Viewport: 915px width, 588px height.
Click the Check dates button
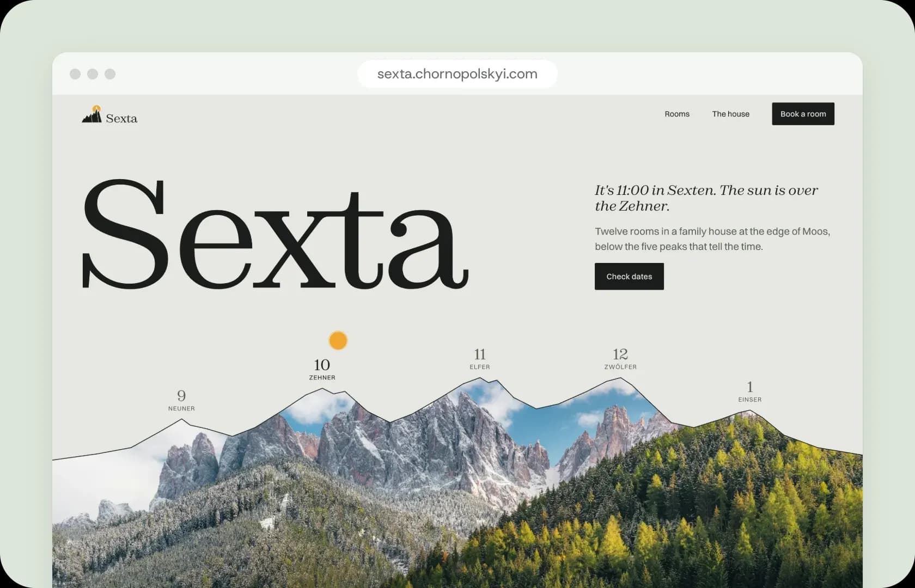[x=629, y=277]
